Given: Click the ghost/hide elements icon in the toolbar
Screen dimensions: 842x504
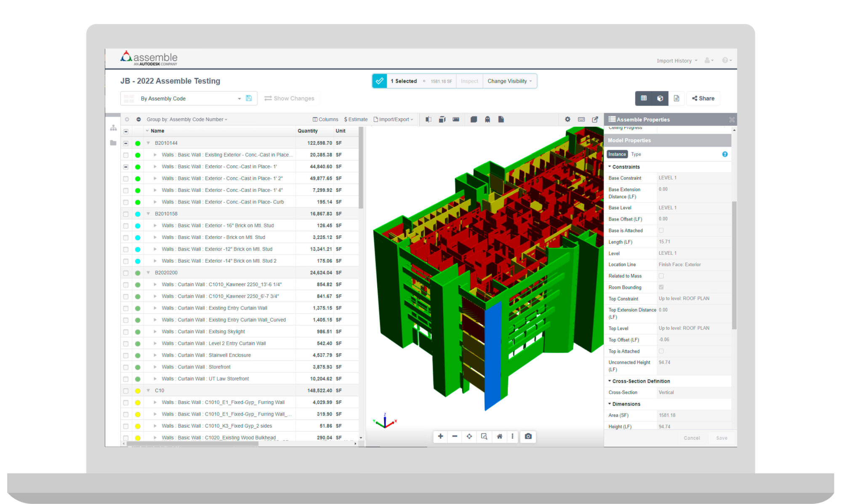Looking at the screenshot, I should (487, 119).
